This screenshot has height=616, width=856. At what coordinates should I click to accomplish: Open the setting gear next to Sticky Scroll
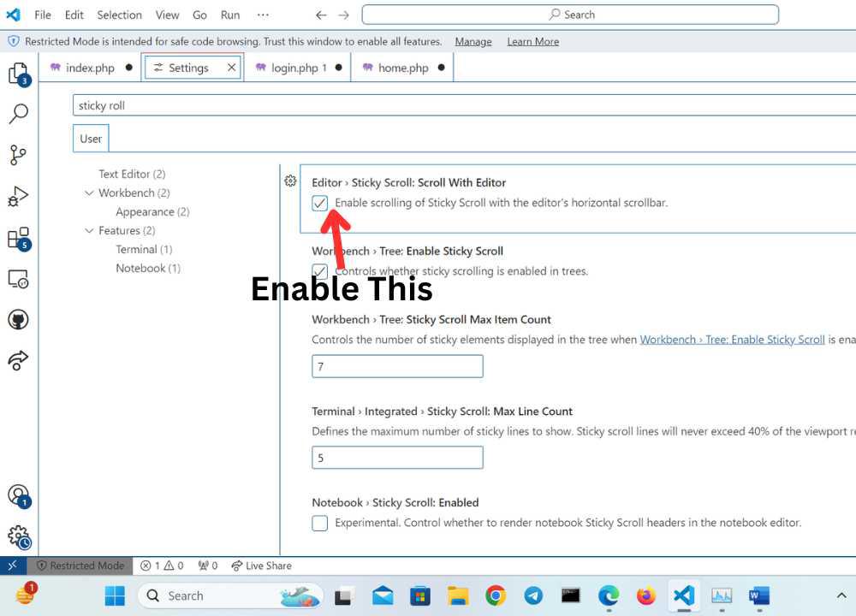290,181
